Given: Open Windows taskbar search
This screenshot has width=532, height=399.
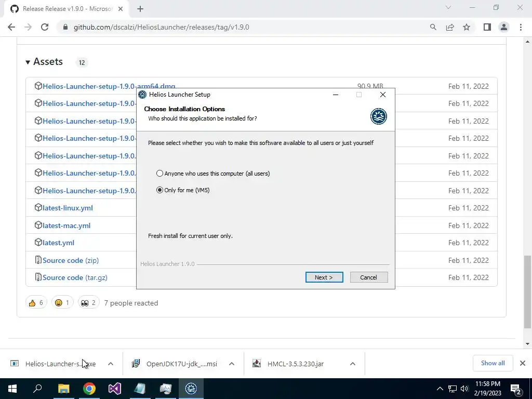Looking at the screenshot, I should [x=37, y=389].
